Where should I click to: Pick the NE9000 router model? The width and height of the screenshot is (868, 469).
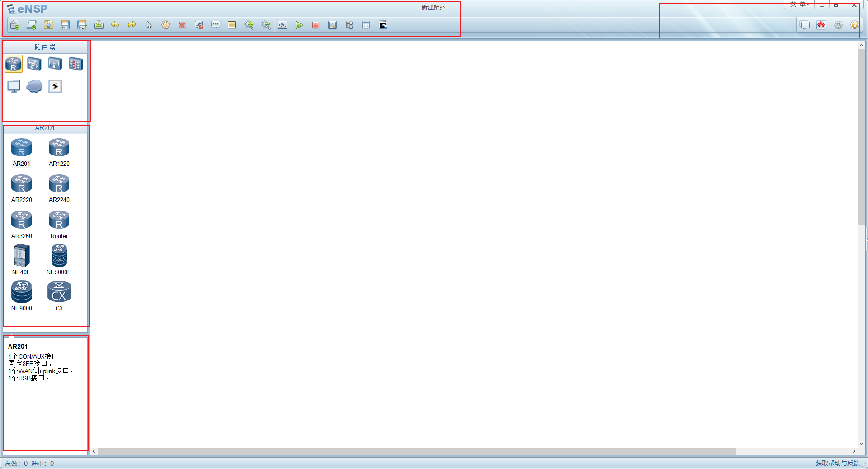click(22, 296)
